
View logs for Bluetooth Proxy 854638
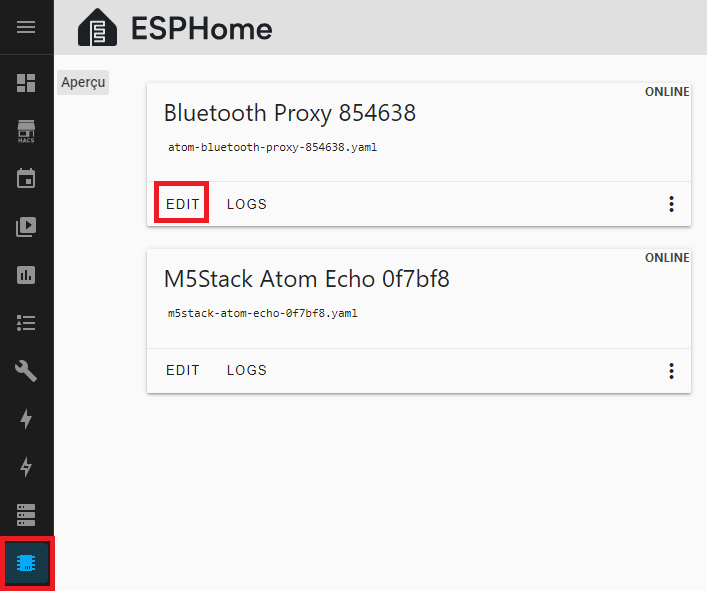point(247,204)
